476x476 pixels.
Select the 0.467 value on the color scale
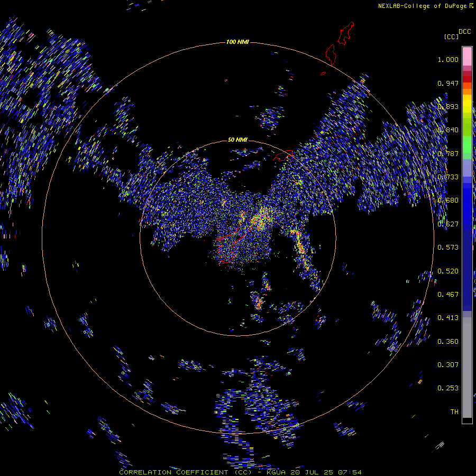(448, 295)
